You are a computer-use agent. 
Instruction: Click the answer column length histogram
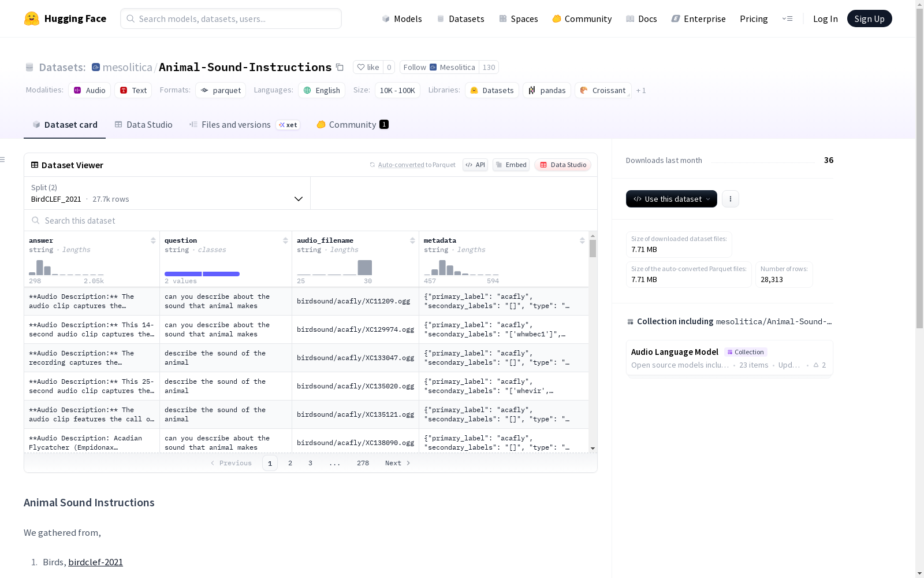click(x=66, y=268)
